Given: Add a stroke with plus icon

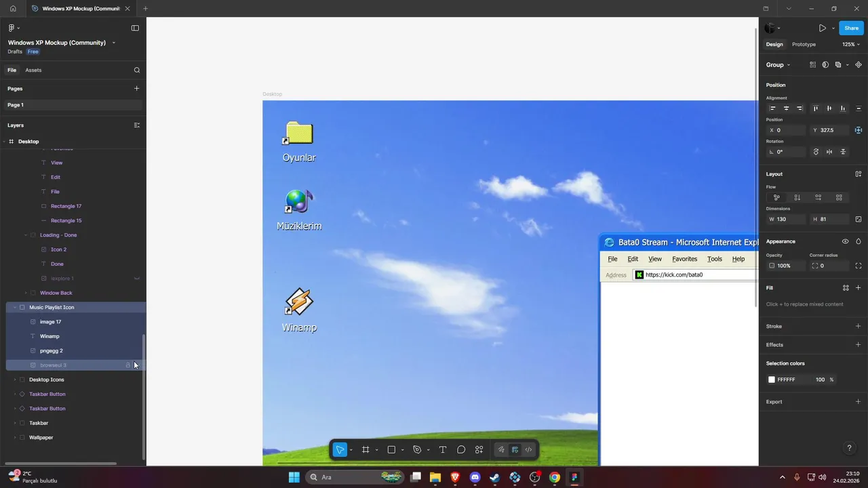Looking at the screenshot, I should tap(859, 326).
